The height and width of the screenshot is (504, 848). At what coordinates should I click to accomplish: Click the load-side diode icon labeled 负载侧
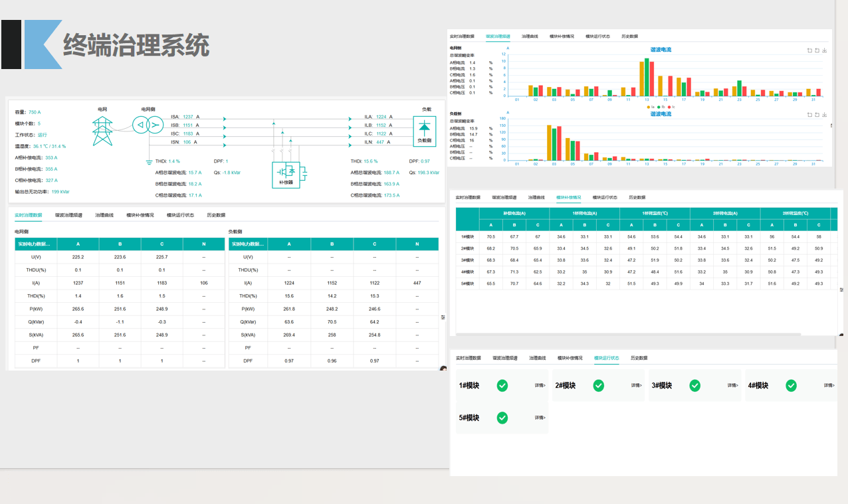(423, 131)
